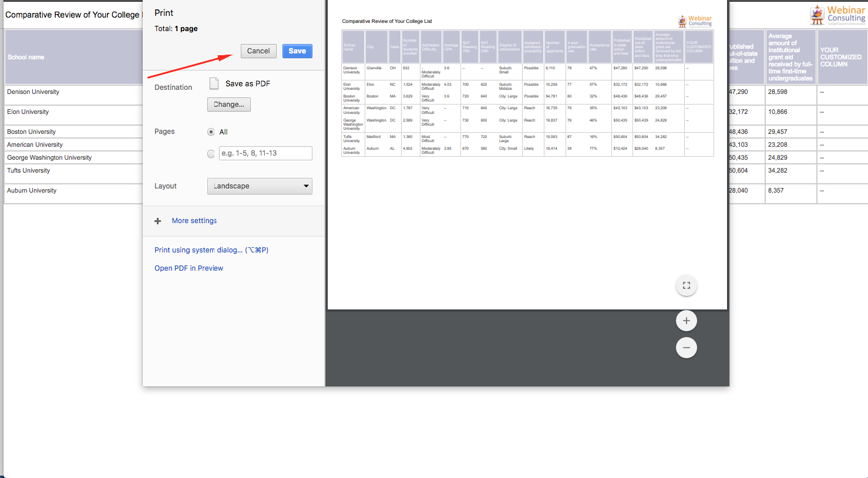Zoom in the print preview
Screen dimensions: 868x478
686,321
